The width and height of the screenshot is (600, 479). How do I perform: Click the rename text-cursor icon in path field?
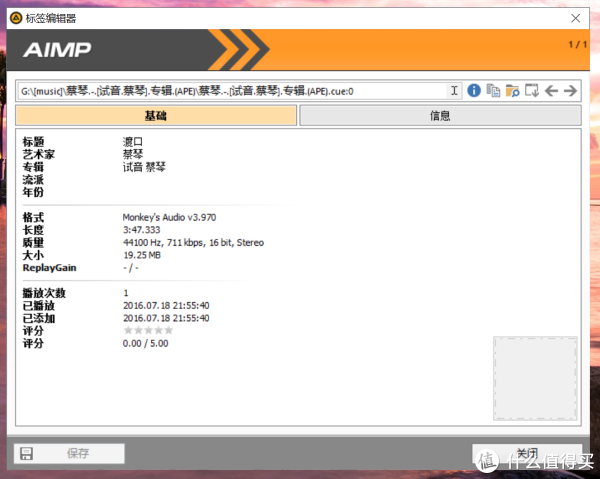click(454, 91)
